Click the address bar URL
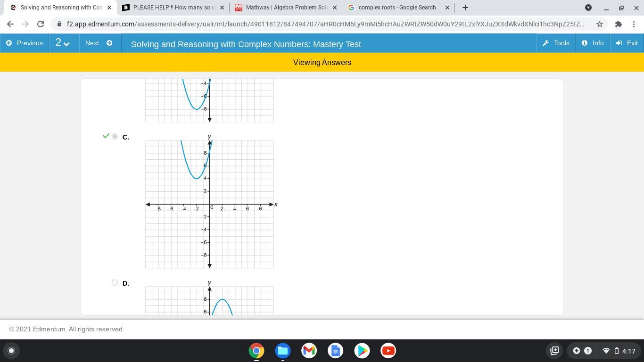 click(325, 24)
